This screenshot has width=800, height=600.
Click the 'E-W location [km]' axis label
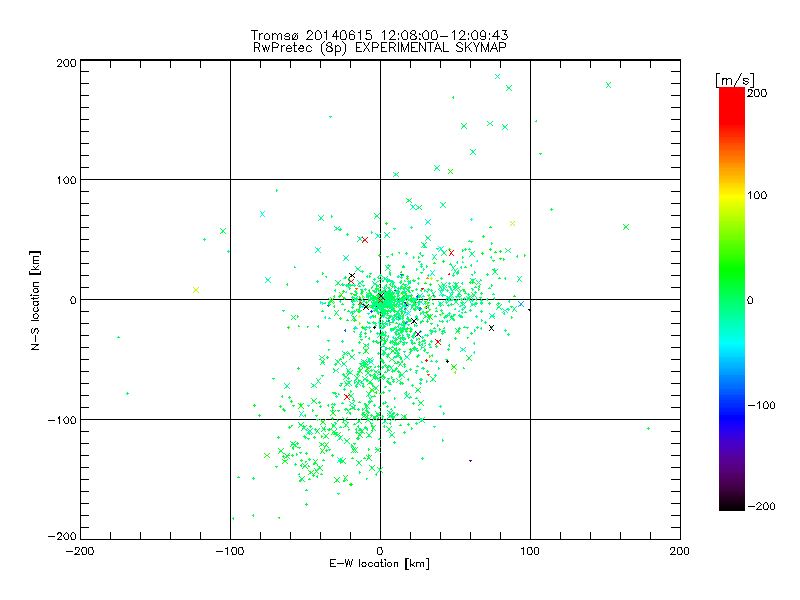pyautogui.click(x=379, y=564)
